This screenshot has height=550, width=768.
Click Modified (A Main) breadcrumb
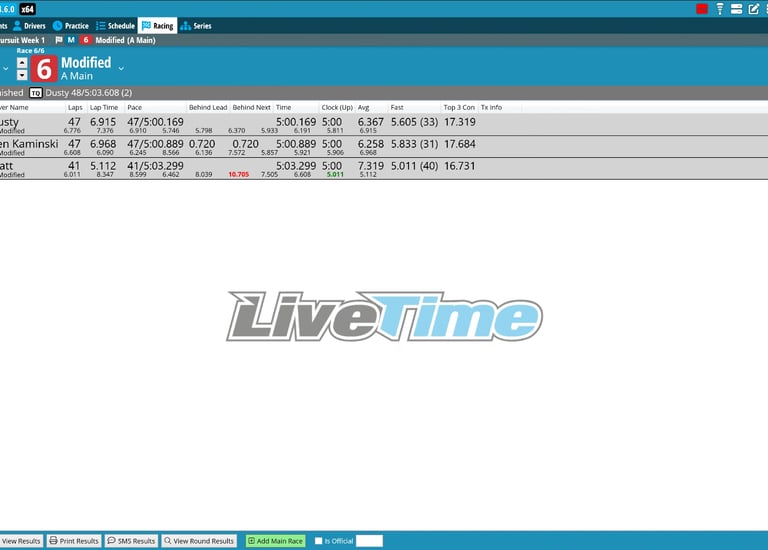125,40
